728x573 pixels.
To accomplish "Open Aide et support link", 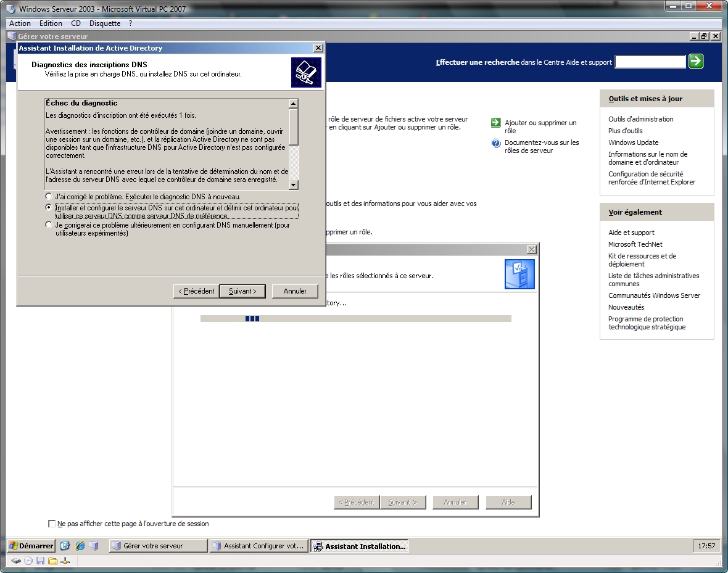I will pos(631,232).
